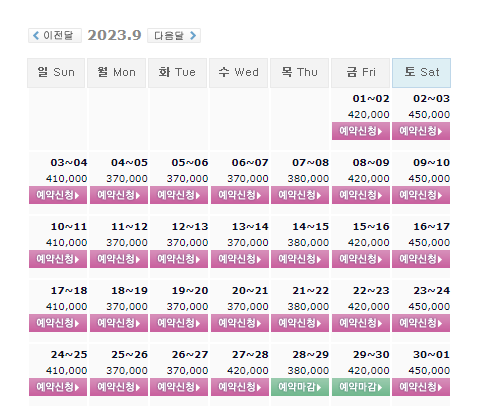Request reservation for 14~15
Screen dimensions: 478x418
(300, 259)
